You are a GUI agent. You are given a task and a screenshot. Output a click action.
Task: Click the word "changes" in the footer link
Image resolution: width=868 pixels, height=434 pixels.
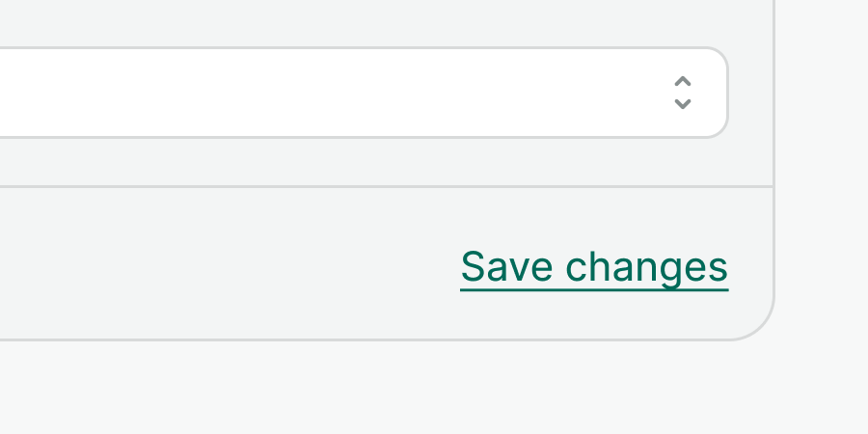(x=646, y=266)
